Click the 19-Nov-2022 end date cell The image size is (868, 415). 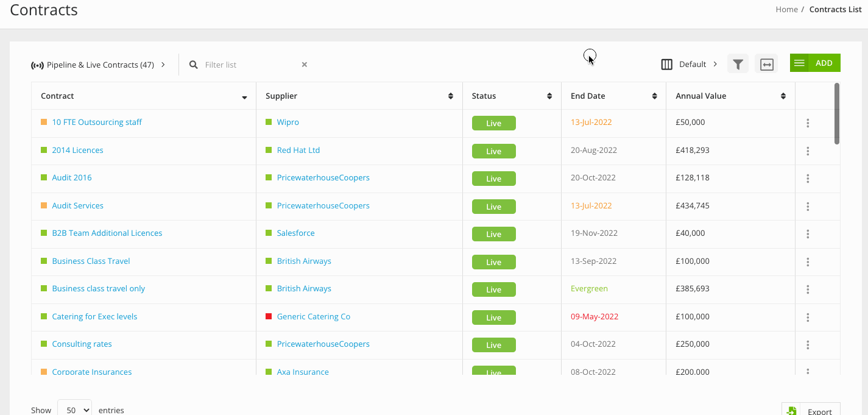pyautogui.click(x=594, y=233)
